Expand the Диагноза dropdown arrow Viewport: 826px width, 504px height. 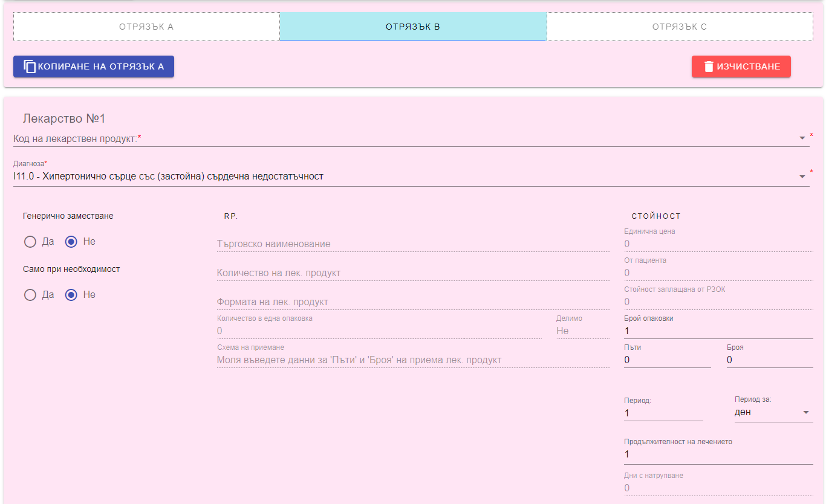tap(802, 176)
